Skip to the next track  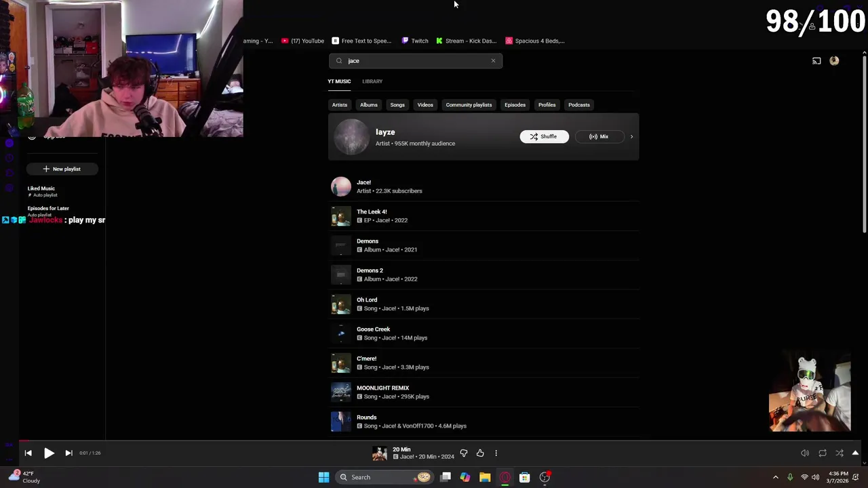point(68,453)
